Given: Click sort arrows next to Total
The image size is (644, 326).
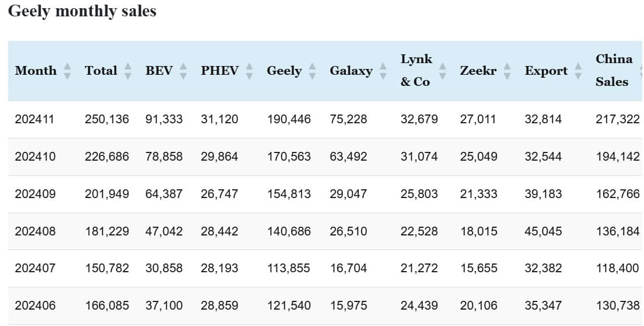Looking at the screenshot, I should pyautogui.click(x=128, y=71).
